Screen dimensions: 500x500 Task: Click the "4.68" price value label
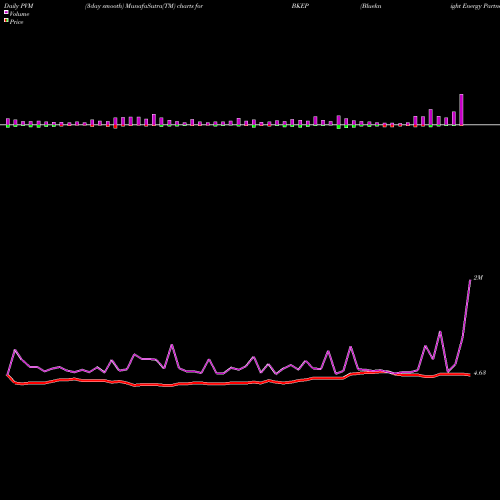pos(480,373)
